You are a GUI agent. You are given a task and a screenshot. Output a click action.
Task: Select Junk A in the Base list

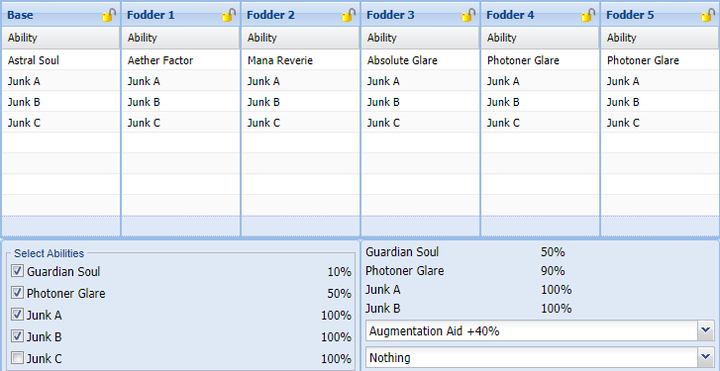point(61,81)
